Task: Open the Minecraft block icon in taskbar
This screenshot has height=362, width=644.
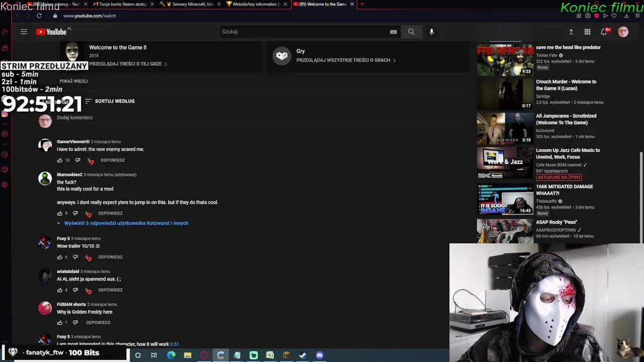Action: coord(286,355)
